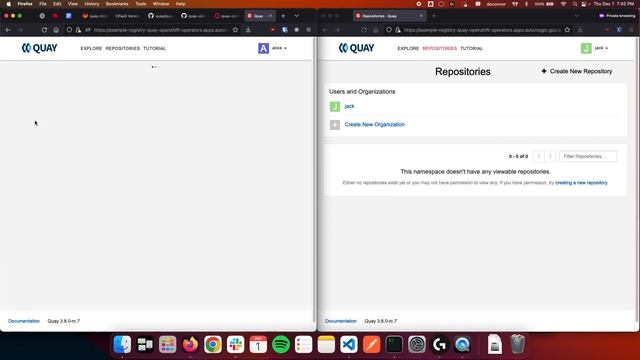640x360 pixels.
Task: Open the Bookmarks menu in menu bar
Action: point(117,4)
